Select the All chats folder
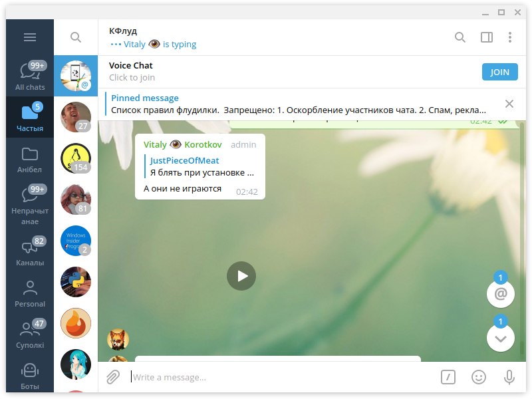 click(x=30, y=76)
